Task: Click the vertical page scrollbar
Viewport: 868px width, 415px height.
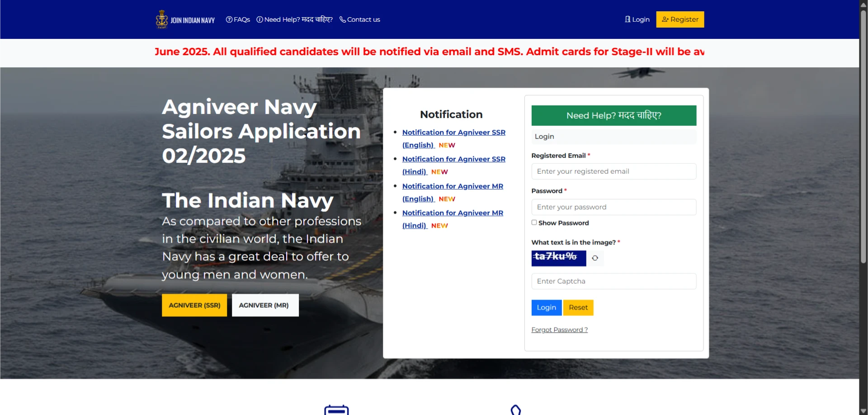Action: click(863, 136)
